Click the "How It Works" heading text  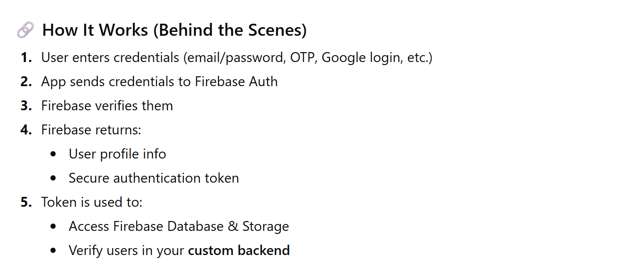174,30
